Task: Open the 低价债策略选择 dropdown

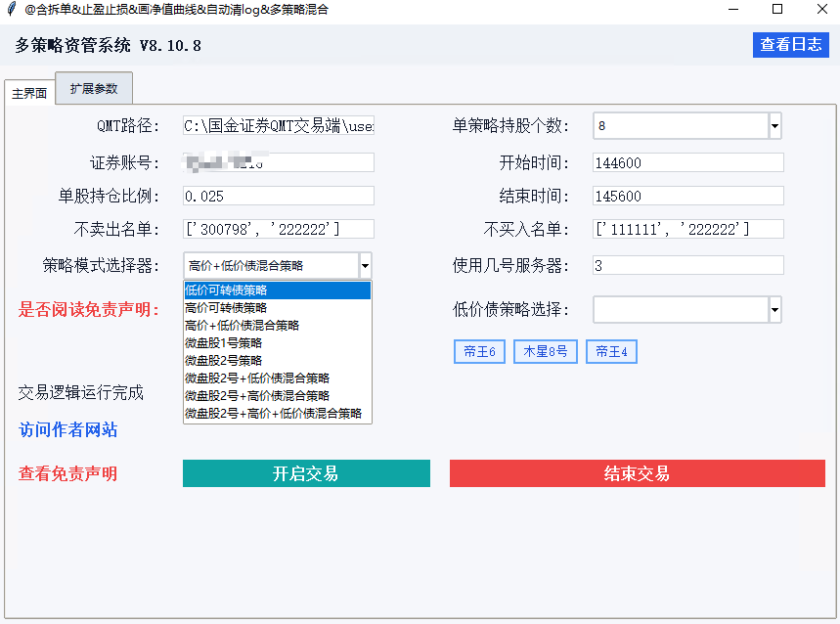Action: [x=774, y=308]
